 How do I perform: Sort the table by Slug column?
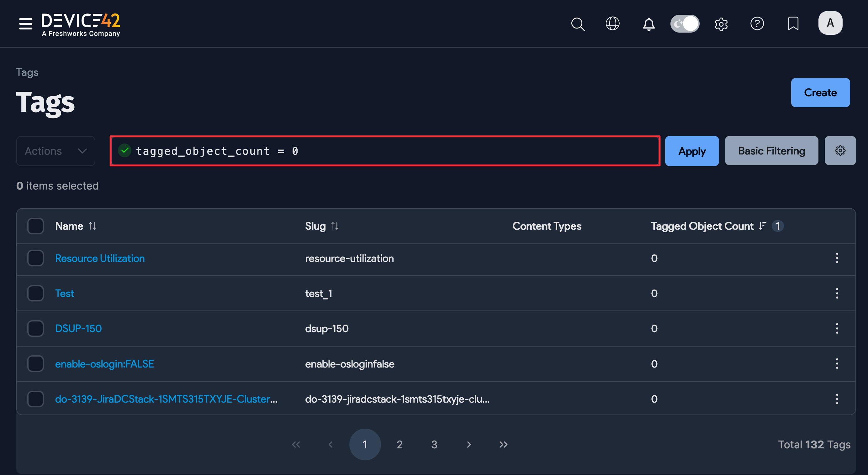335,226
